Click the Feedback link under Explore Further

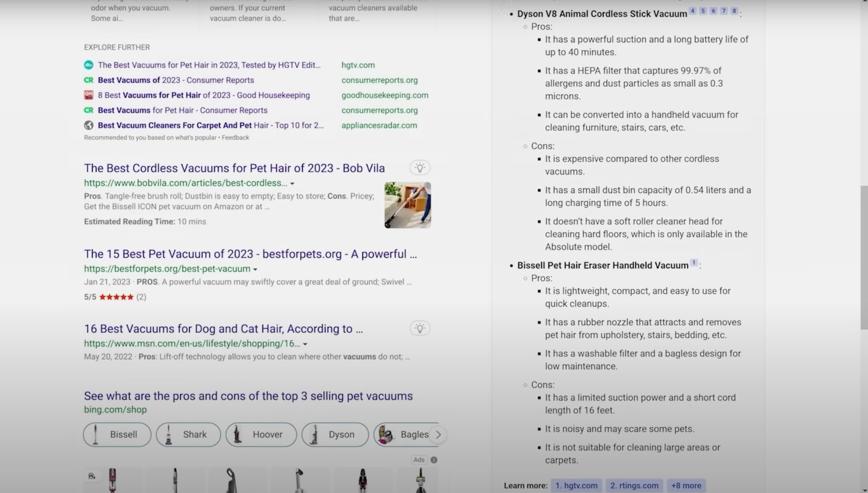click(235, 138)
